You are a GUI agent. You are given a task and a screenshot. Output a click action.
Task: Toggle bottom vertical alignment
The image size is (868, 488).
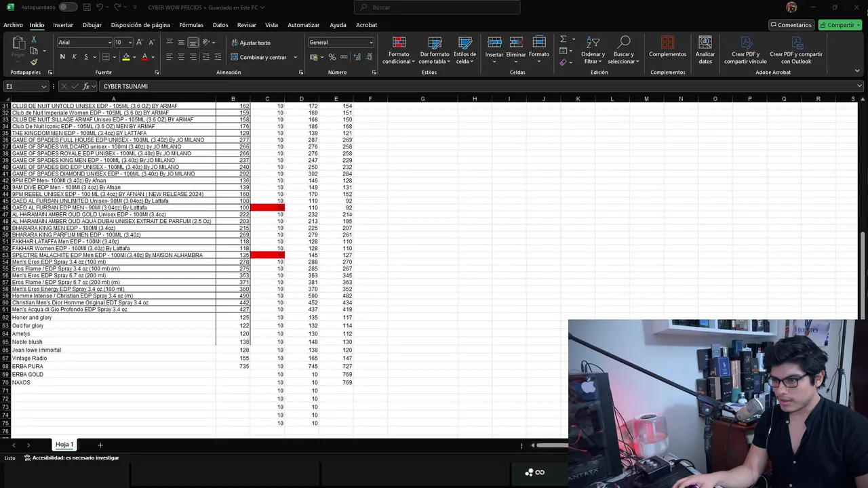click(x=193, y=42)
